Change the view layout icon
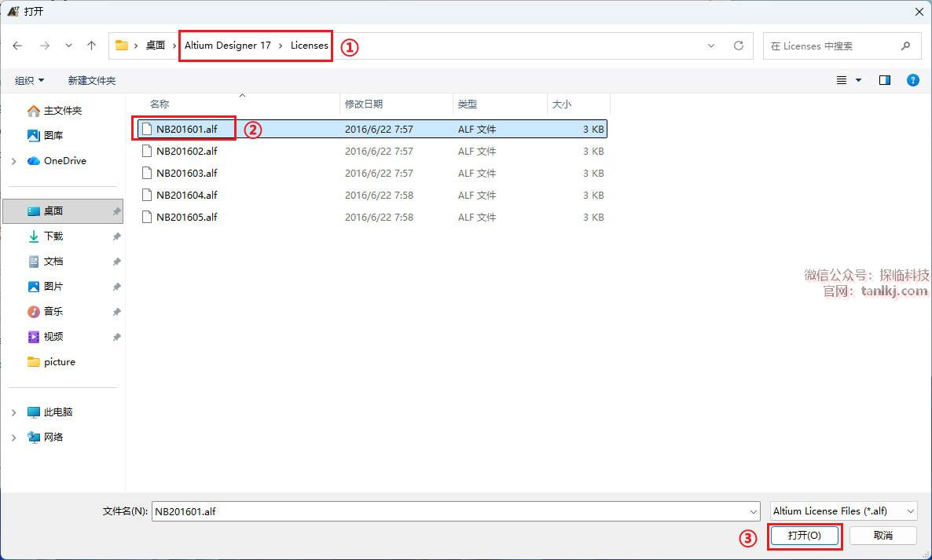The image size is (932, 560). [x=842, y=80]
